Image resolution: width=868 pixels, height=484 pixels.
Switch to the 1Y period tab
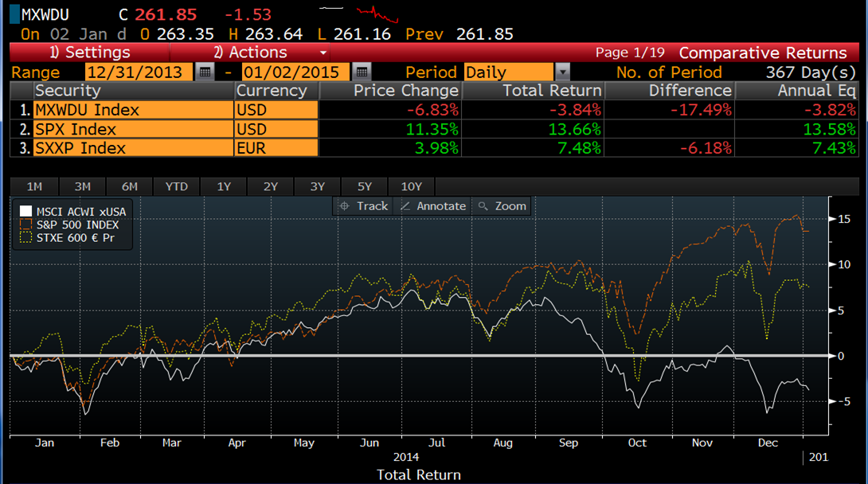coord(224,186)
